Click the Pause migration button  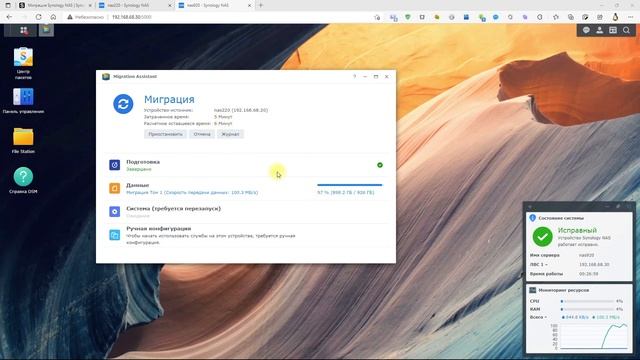tap(165, 134)
